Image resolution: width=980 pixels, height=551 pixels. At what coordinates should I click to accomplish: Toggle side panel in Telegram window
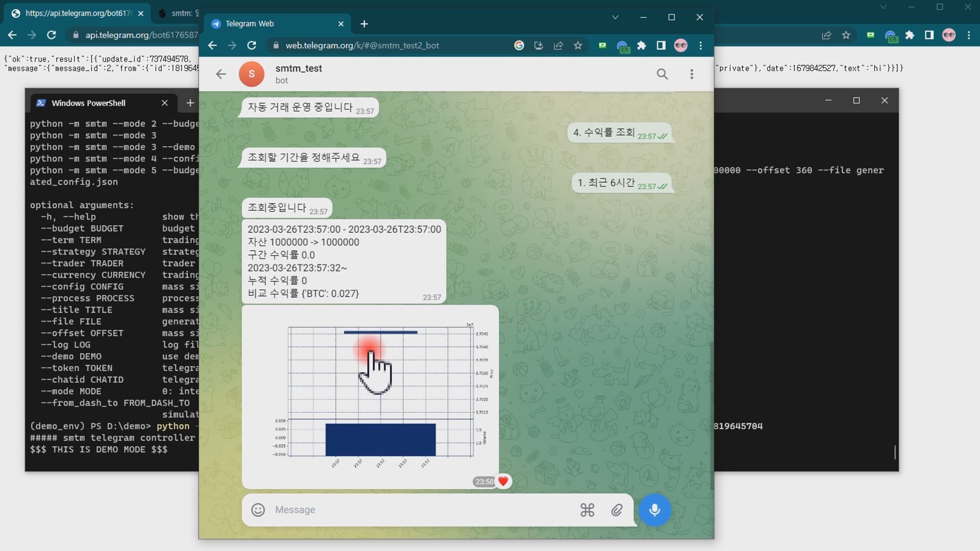tap(661, 45)
